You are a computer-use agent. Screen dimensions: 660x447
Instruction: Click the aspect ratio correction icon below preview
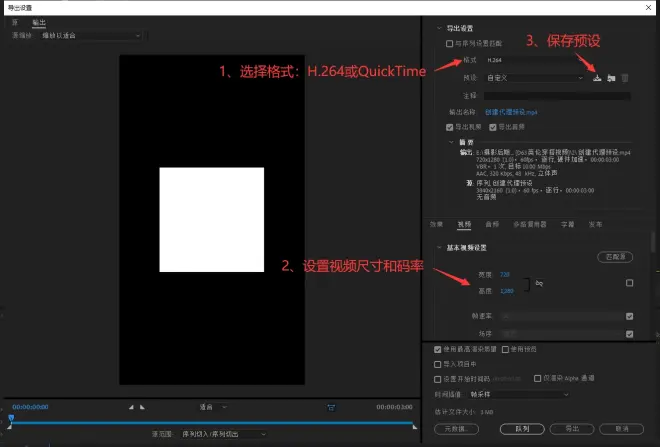pyautogui.click(x=331, y=407)
